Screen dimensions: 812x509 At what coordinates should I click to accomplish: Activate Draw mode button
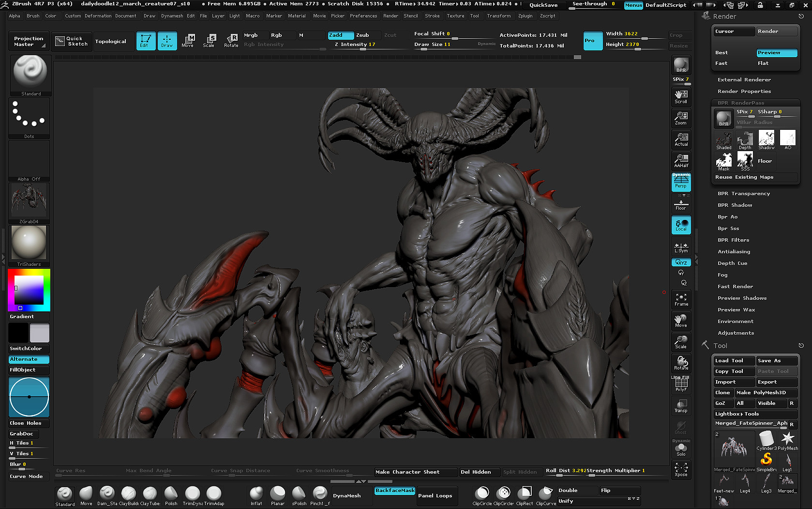pyautogui.click(x=167, y=41)
